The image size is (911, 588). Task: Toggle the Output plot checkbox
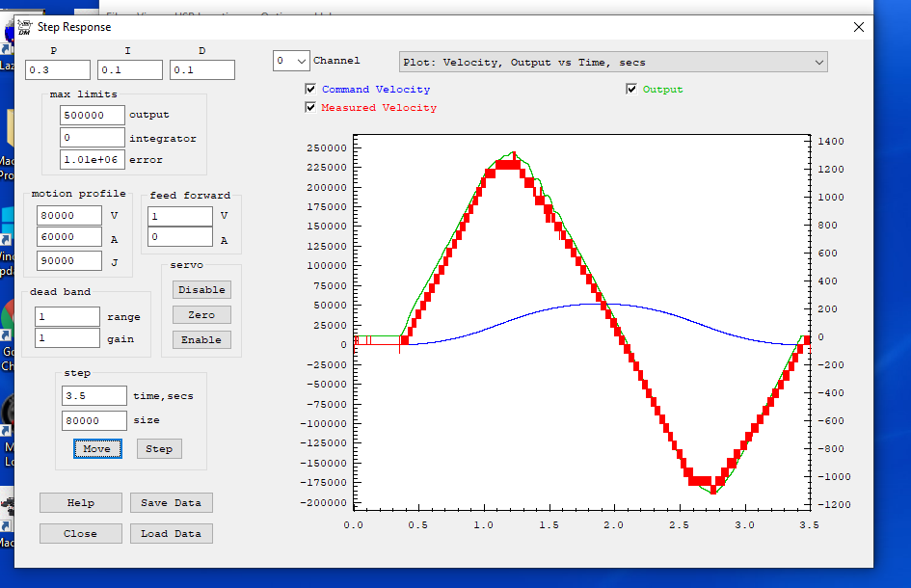tap(631, 90)
